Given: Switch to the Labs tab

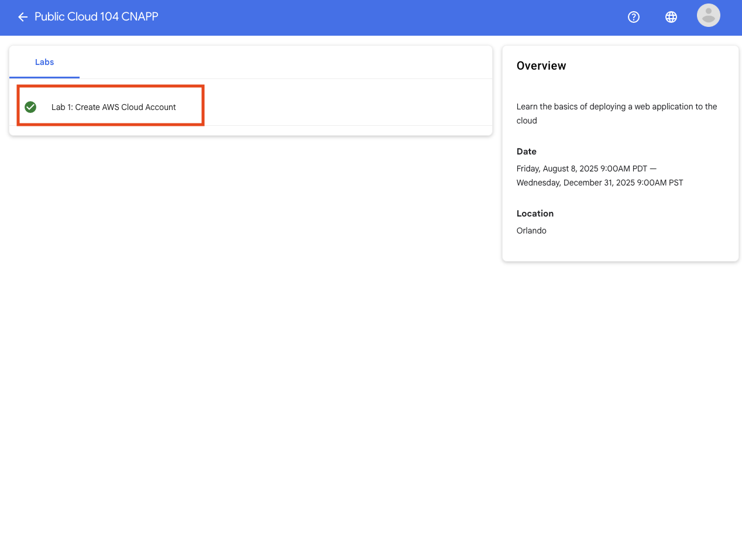Looking at the screenshot, I should (44, 62).
